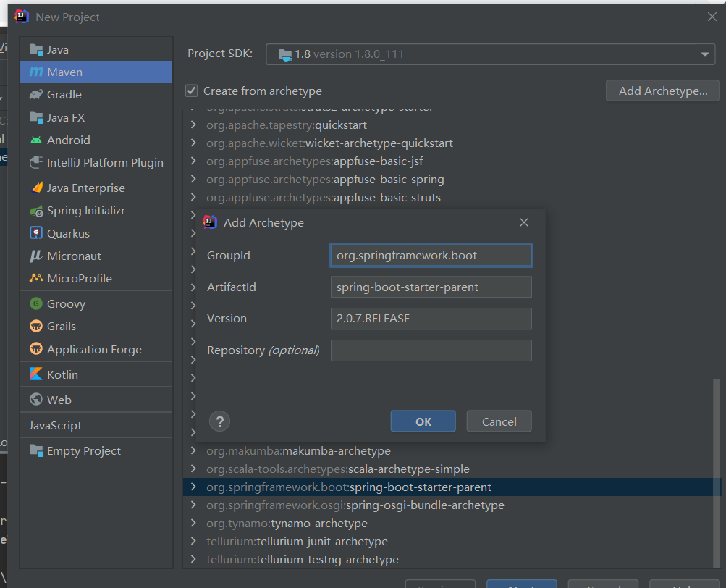This screenshot has height=588, width=726.
Task: Click the IntelliJ Platform Plugin icon
Action: point(36,163)
